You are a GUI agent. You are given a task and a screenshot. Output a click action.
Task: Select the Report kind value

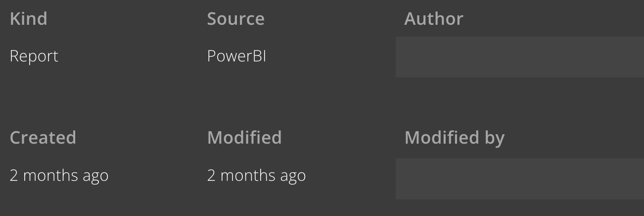pyautogui.click(x=34, y=56)
